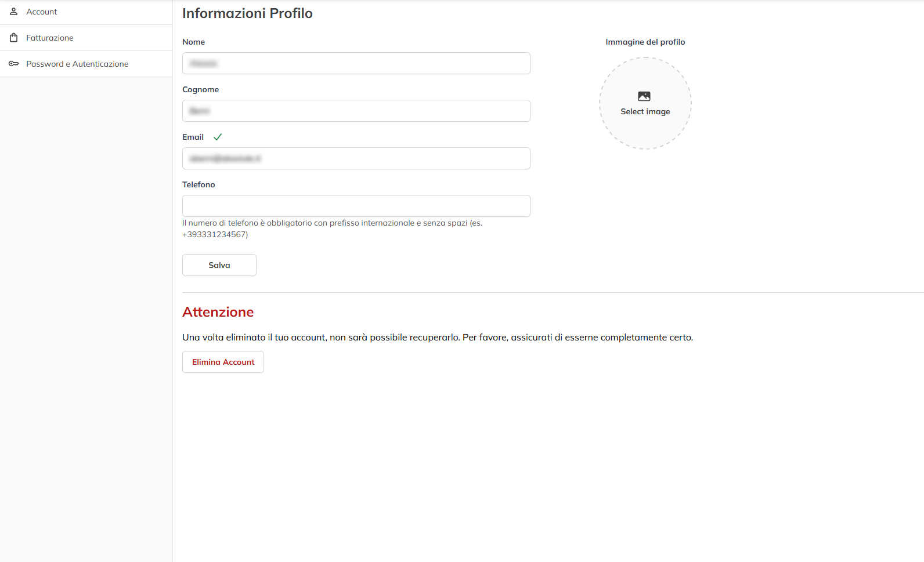Viewport: 924px width, 562px height.
Task: Click the green email verified checkmark
Action: click(x=218, y=137)
